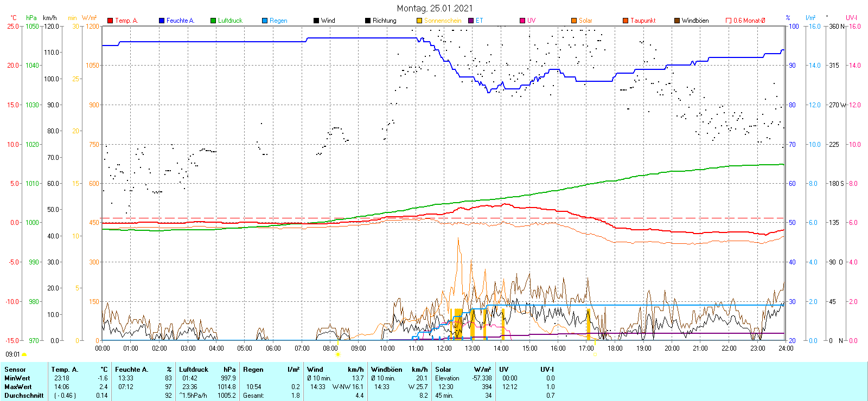
Task: Click maximum temperature value 2.4
Action: point(104,387)
